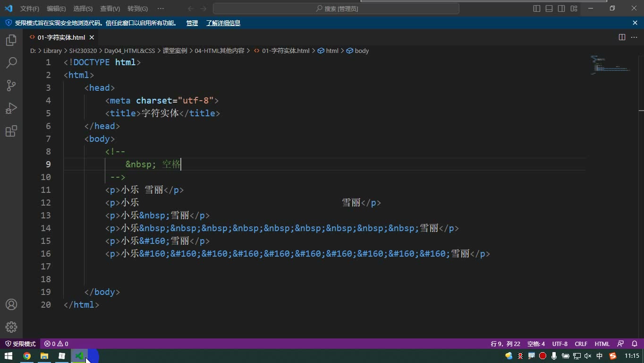Dismiss the restricted mode banner

pyautogui.click(x=635, y=23)
